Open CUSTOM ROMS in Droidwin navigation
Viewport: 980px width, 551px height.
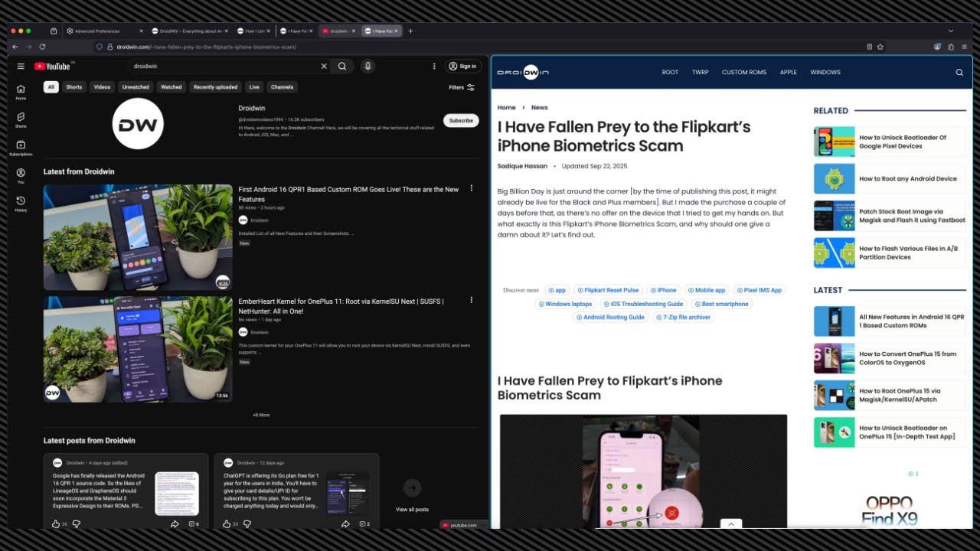[744, 73]
